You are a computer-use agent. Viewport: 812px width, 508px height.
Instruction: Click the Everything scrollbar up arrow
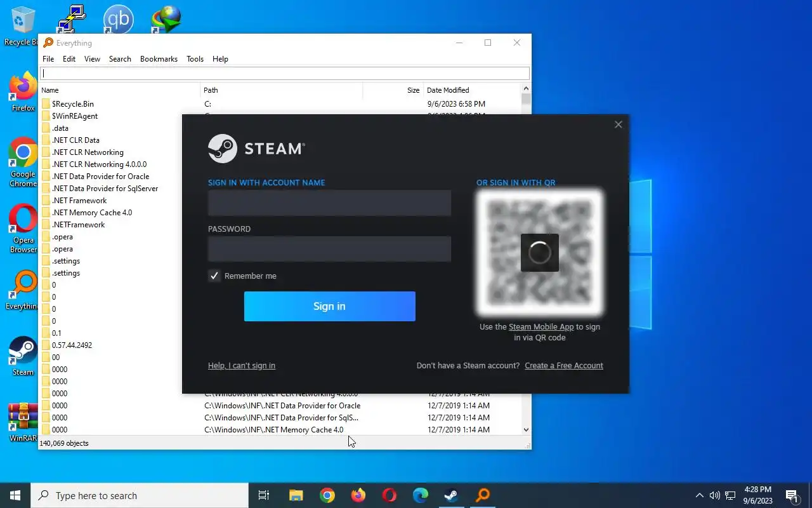pyautogui.click(x=526, y=90)
